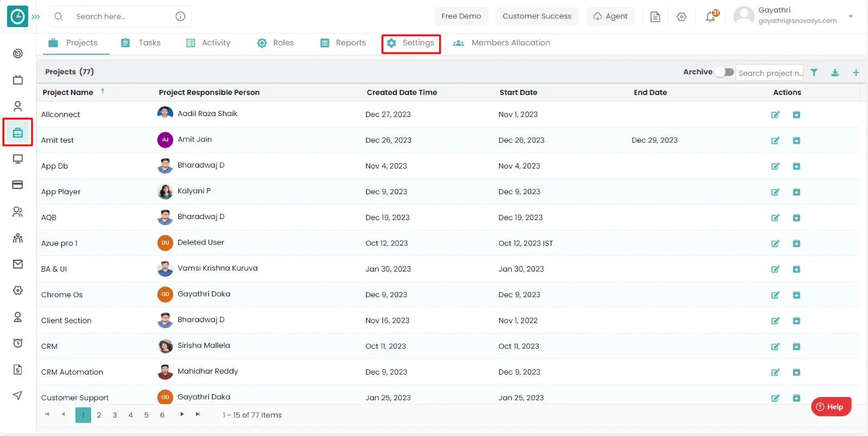Sort by Project Name column arrow
The width and height of the screenshot is (868, 436).
point(103,92)
